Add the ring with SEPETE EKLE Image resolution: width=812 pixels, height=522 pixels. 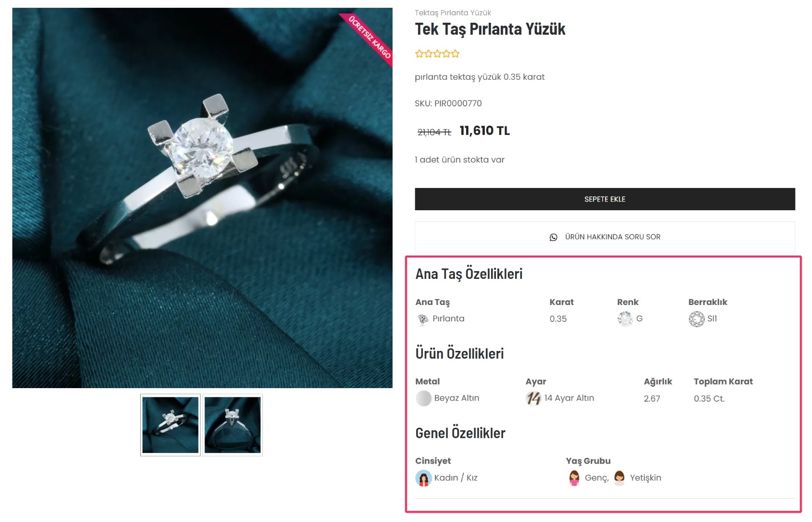coord(605,199)
